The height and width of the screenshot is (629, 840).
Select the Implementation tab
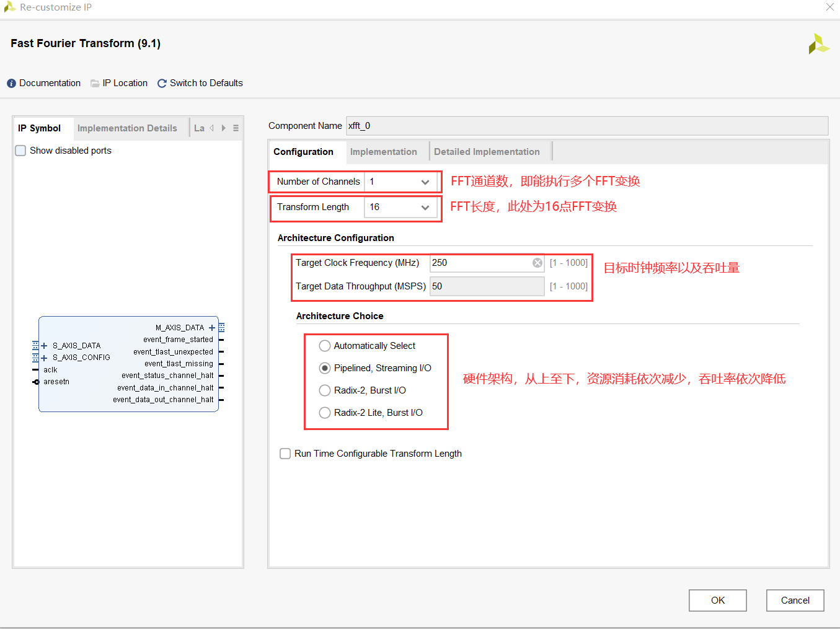click(x=383, y=152)
